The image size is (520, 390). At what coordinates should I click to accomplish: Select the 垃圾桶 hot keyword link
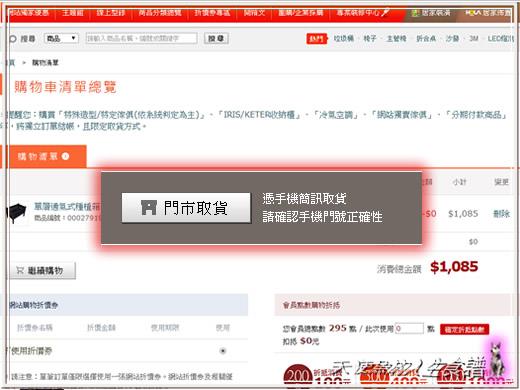(344, 39)
